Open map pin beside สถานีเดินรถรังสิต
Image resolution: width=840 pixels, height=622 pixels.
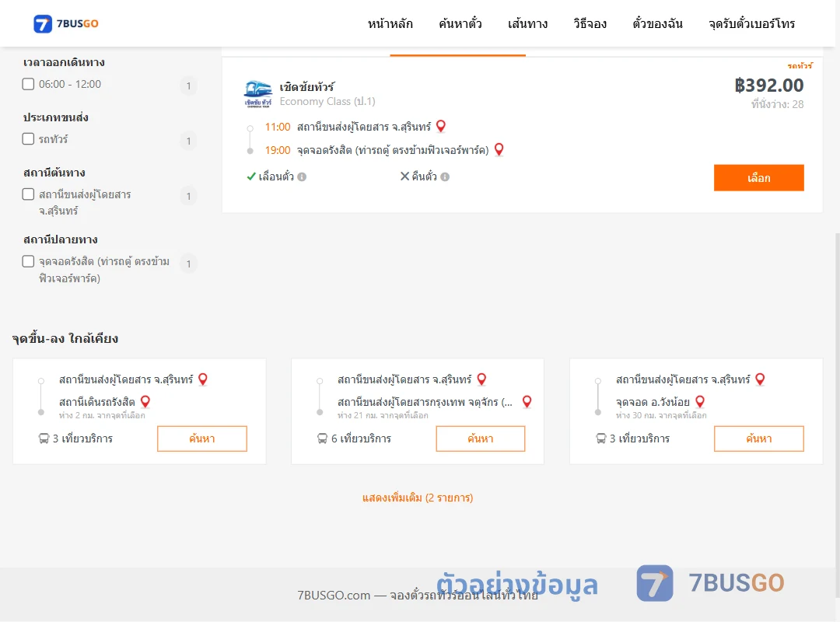145,402
